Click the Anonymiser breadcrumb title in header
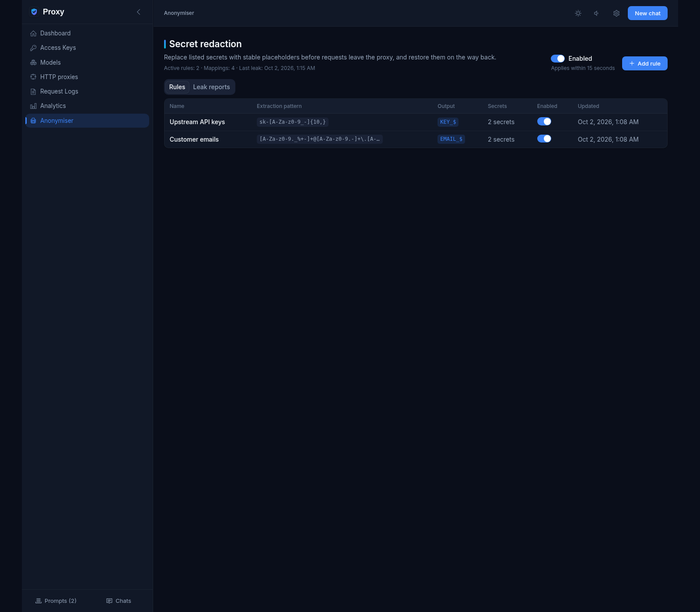Image resolution: width=700 pixels, height=612 pixels. [179, 13]
